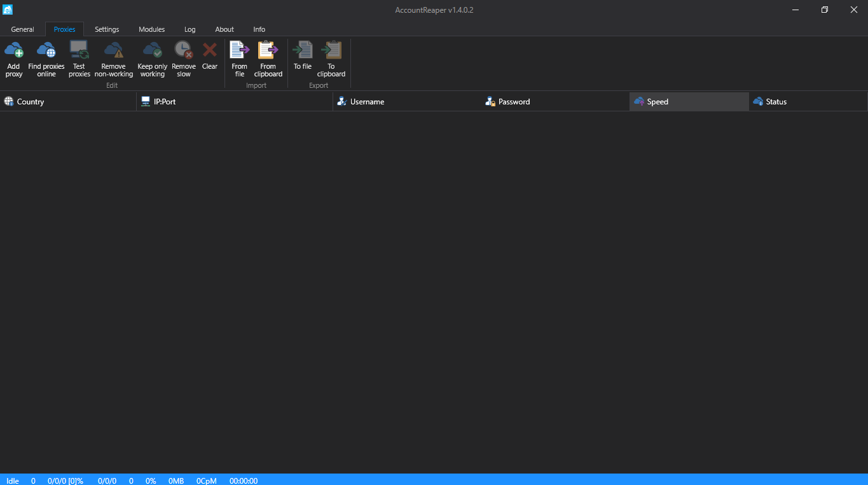The width and height of the screenshot is (868, 485).
Task: Click the Idle status text
Action: tap(13, 481)
